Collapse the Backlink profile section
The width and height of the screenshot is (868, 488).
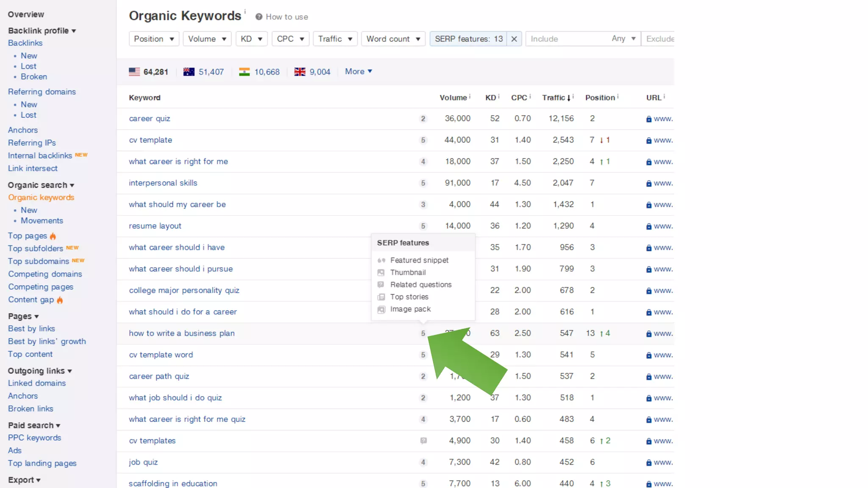coord(42,30)
